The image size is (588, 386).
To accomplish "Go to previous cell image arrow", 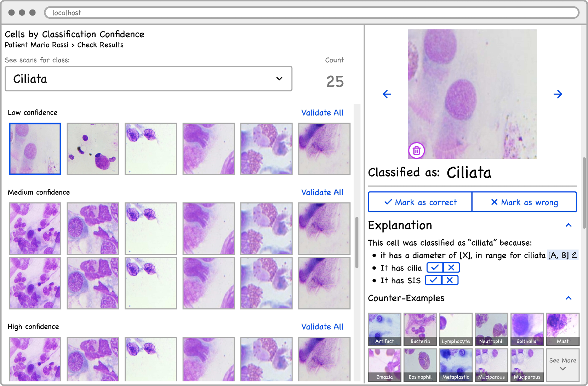I will (387, 94).
